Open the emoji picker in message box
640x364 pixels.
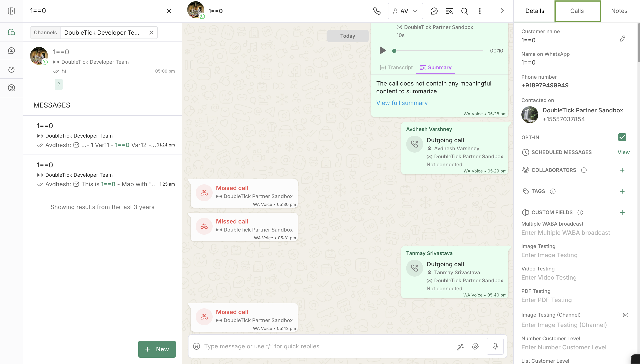point(197,346)
